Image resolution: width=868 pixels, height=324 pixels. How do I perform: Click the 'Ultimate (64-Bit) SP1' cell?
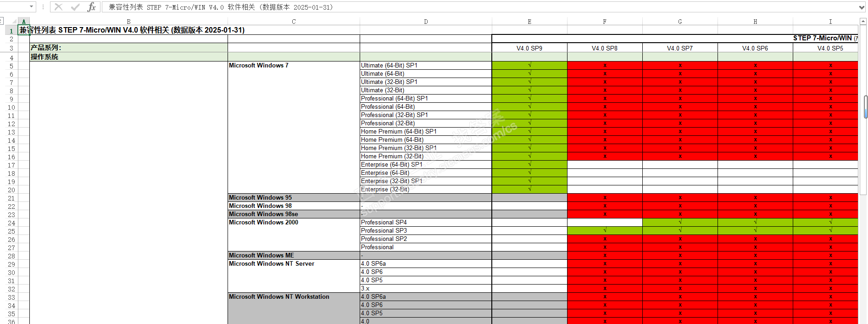coord(426,66)
